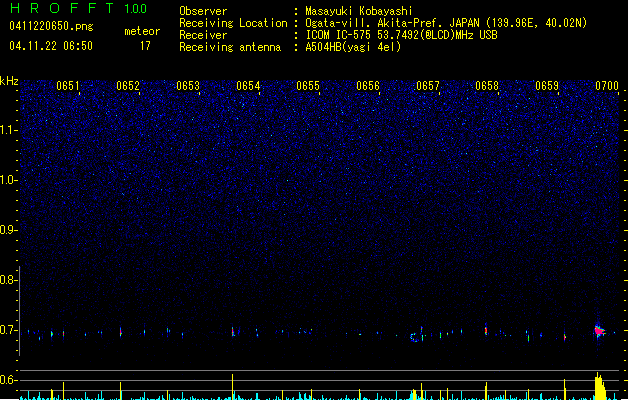Click the 0659 time marker
This screenshot has width=629, height=400.
pyautogui.click(x=547, y=86)
